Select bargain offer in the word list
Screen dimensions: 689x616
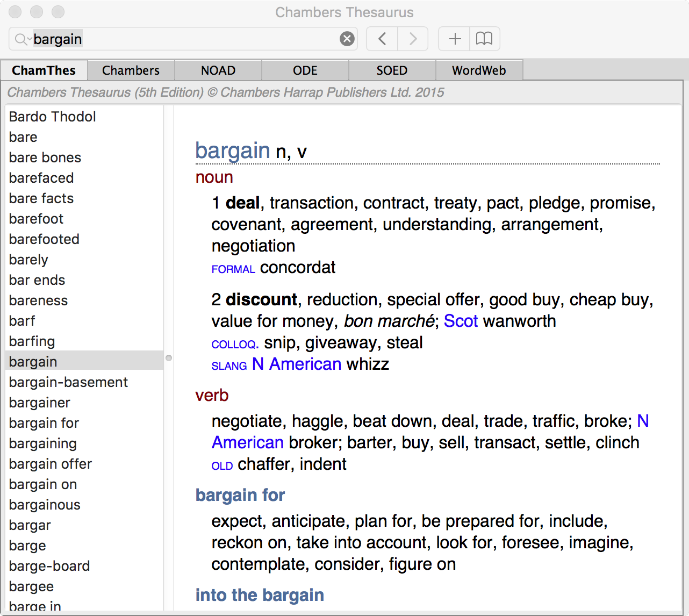click(84, 464)
